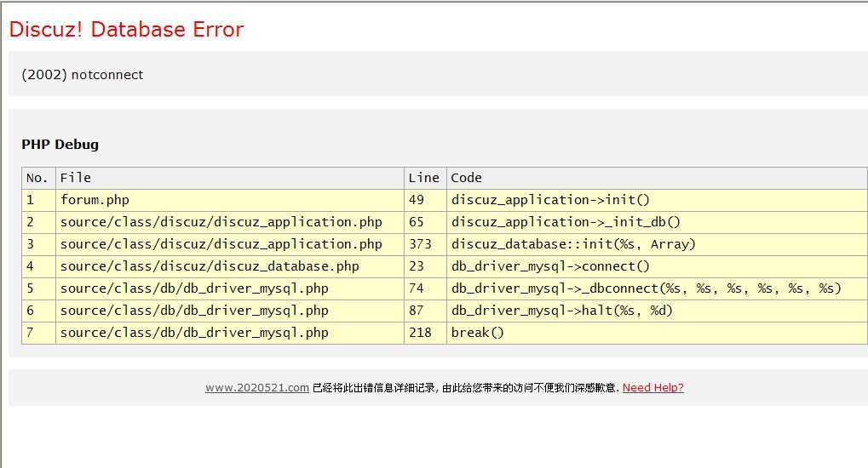This screenshot has width=868, height=468.
Task: Open the www.2020521.com link
Action: point(257,388)
